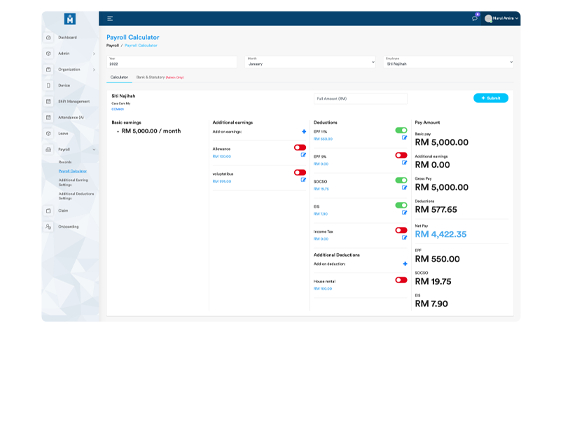The height and width of the screenshot is (422, 562).
Task: Expand the Admin sidebar menu
Action: [71, 53]
